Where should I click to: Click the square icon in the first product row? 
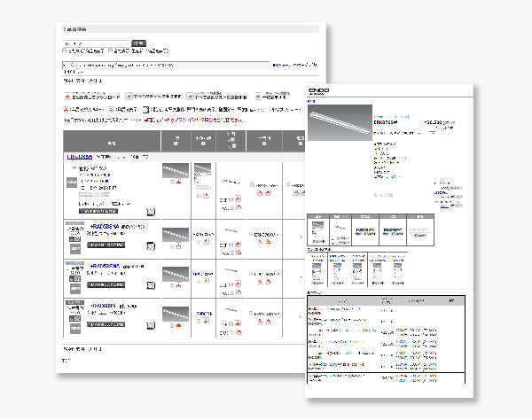pyautogui.click(x=152, y=210)
